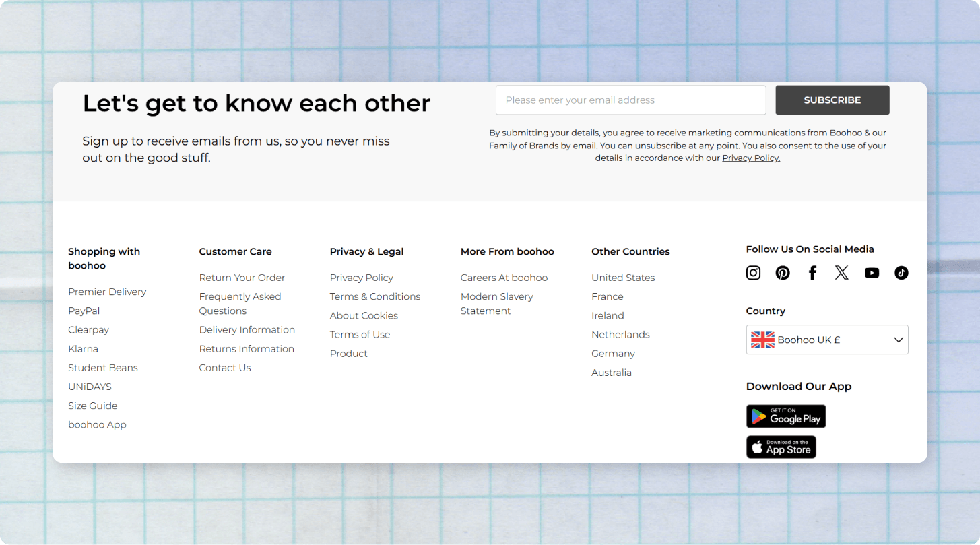
Task: Click the 'Privacy & Legal' column heading
Action: click(x=366, y=251)
